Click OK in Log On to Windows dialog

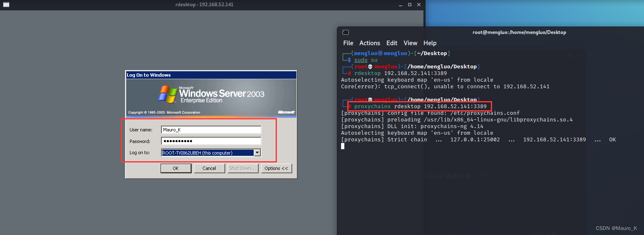point(176,168)
